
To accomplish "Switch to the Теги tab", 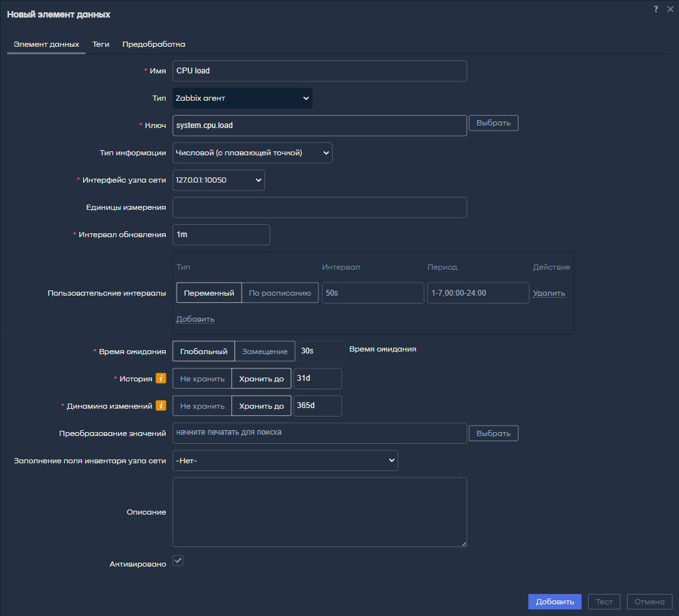I will pyautogui.click(x=101, y=44).
